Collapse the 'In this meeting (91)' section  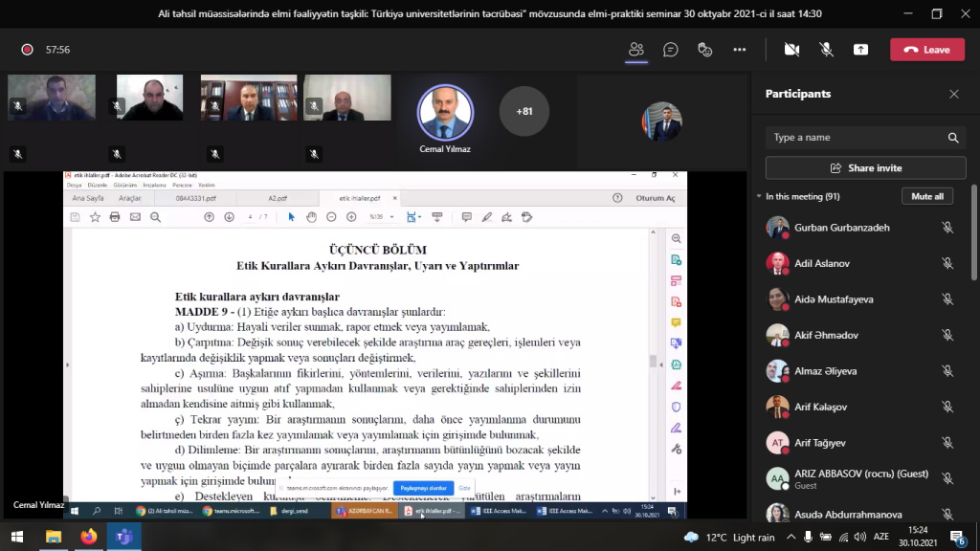759,196
